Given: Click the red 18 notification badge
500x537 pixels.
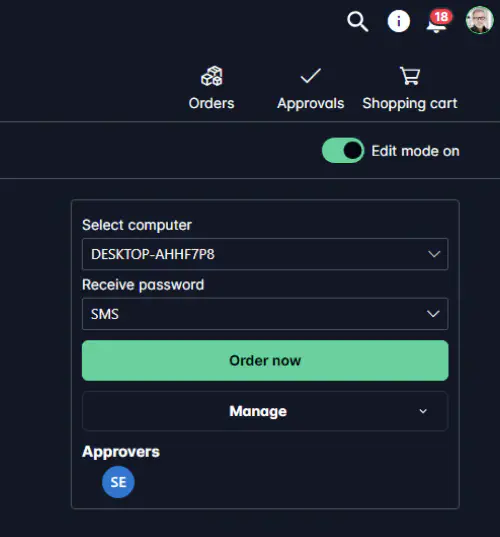Looking at the screenshot, I should [441, 16].
